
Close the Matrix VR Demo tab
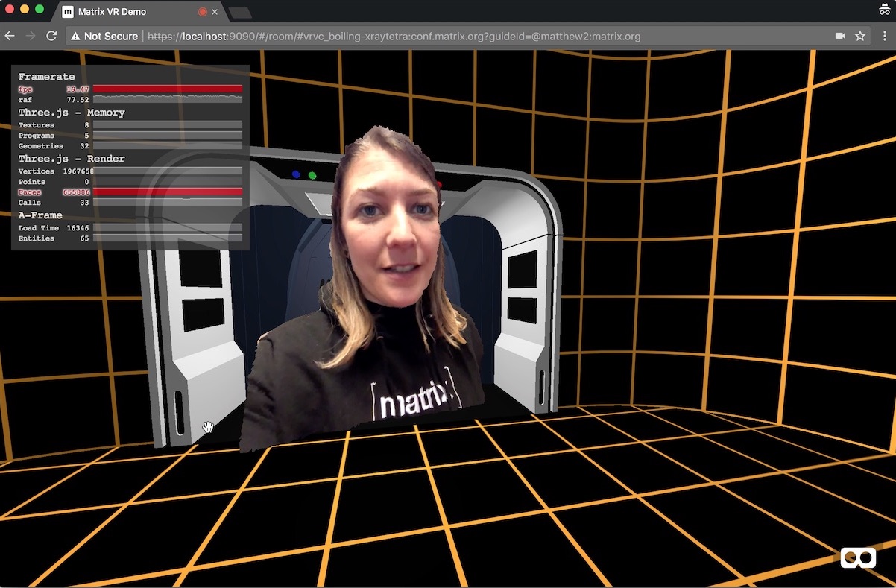[x=215, y=12]
